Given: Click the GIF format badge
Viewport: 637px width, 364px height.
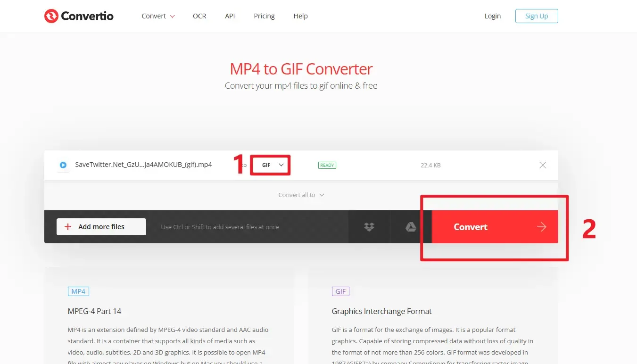Looking at the screenshot, I should click(x=340, y=291).
